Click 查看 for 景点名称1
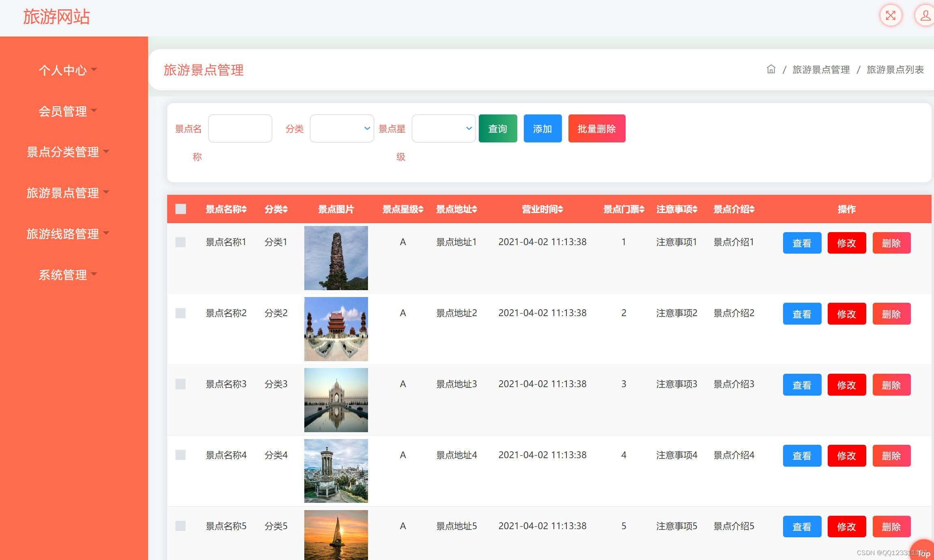934x560 pixels. [x=802, y=243]
